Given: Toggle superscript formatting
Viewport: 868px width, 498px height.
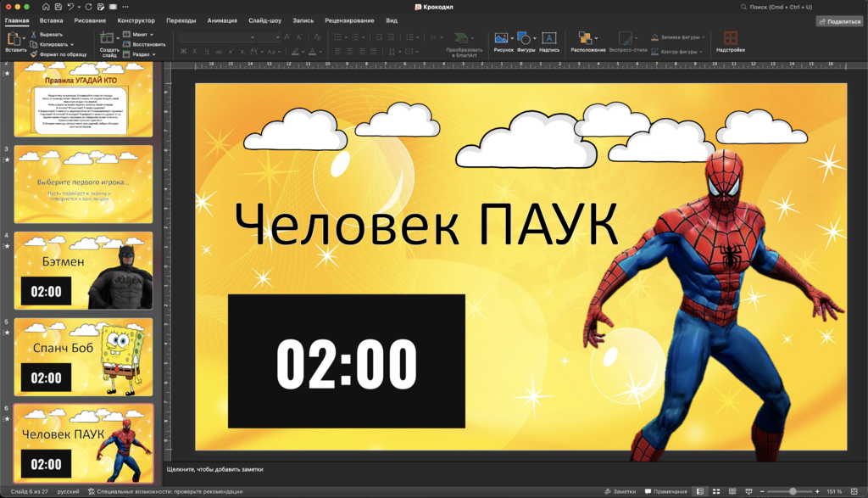Looking at the screenshot, I should tap(231, 52).
